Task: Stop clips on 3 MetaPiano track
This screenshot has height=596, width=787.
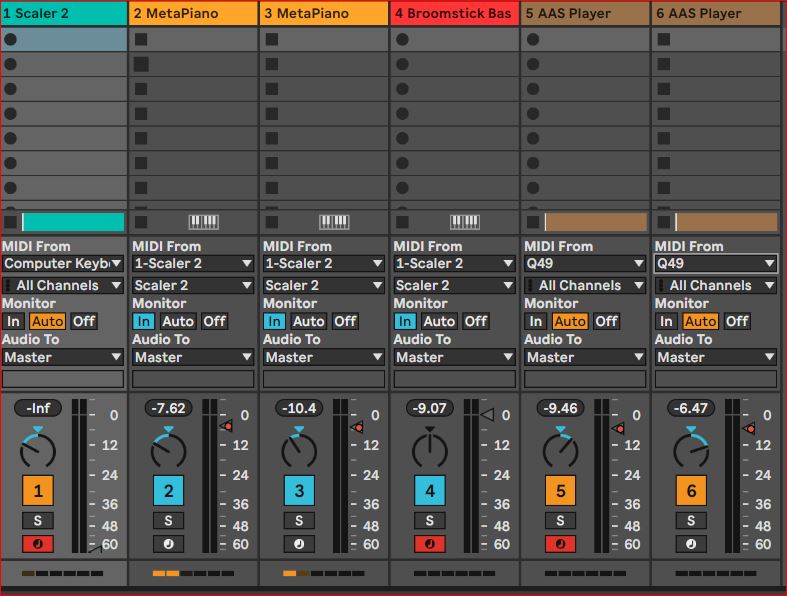Action: click(x=272, y=222)
